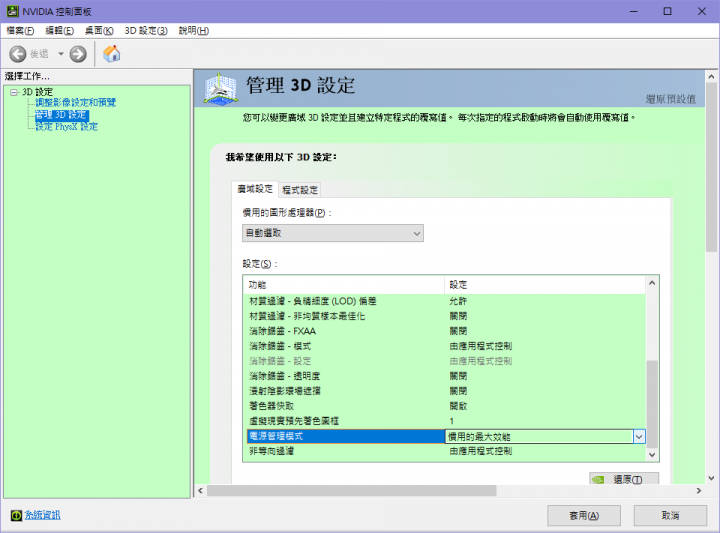
Task: Click the main panel scroll down arrow
Action: coord(711,478)
